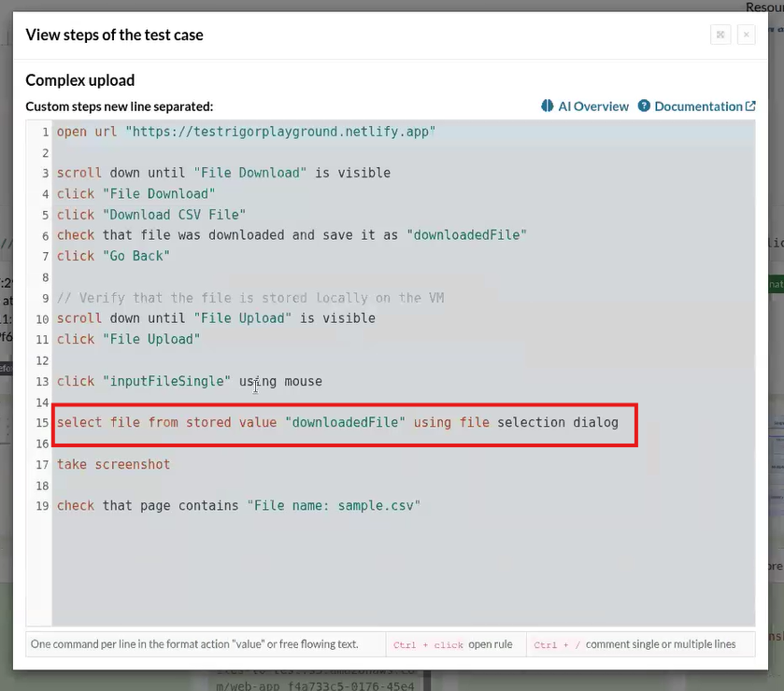This screenshot has width=784, height=691.
Task: Click the "downloadedFile" save step on line 6
Action: point(292,235)
